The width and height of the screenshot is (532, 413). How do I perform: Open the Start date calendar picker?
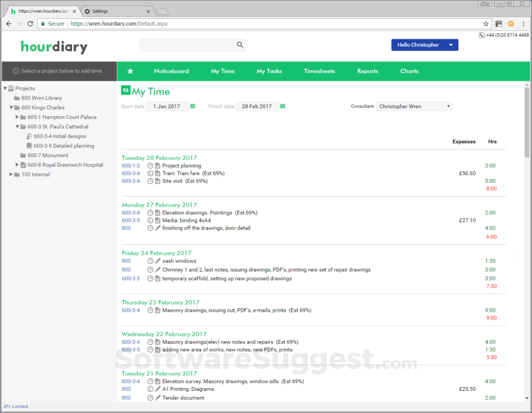click(193, 106)
